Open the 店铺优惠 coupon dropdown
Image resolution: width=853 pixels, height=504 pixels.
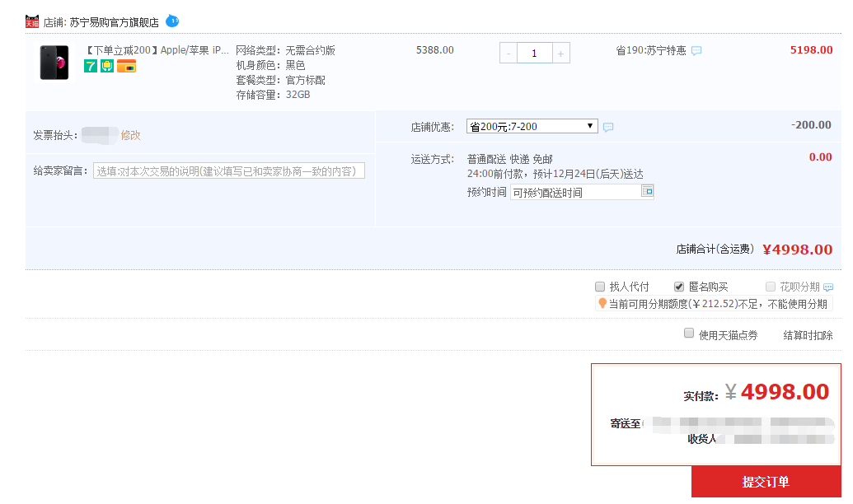coord(532,127)
